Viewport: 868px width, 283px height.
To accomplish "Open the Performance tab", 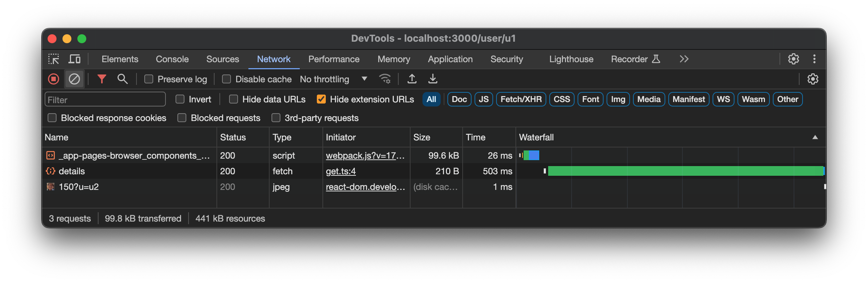I will (x=334, y=59).
